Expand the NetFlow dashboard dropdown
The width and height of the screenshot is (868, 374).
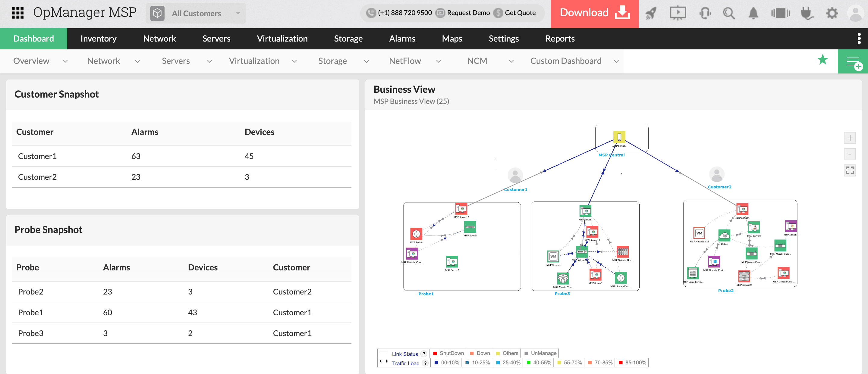(439, 61)
